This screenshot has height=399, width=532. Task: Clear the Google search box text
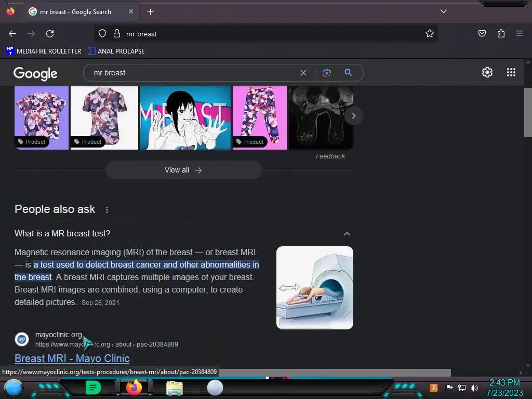[303, 73]
